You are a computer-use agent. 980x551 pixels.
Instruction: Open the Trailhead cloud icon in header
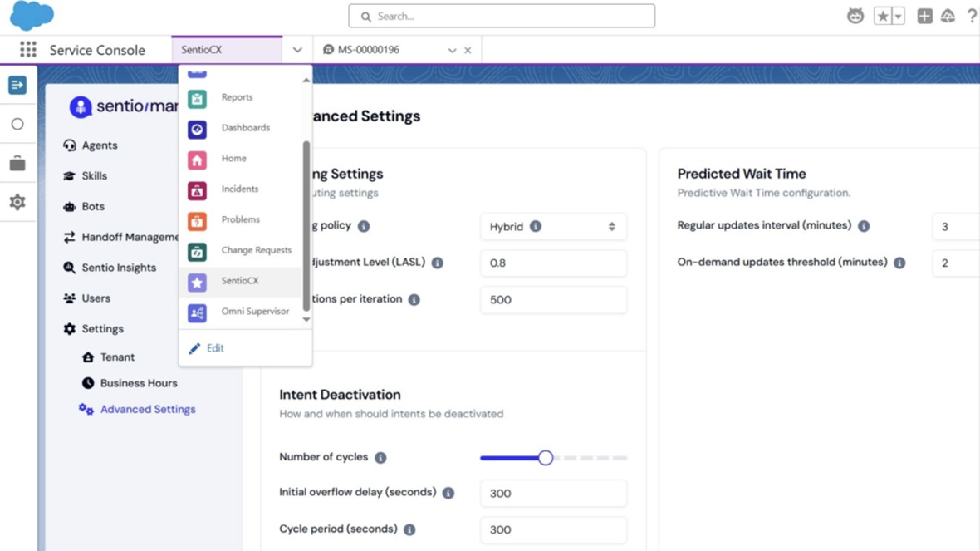click(x=948, y=17)
